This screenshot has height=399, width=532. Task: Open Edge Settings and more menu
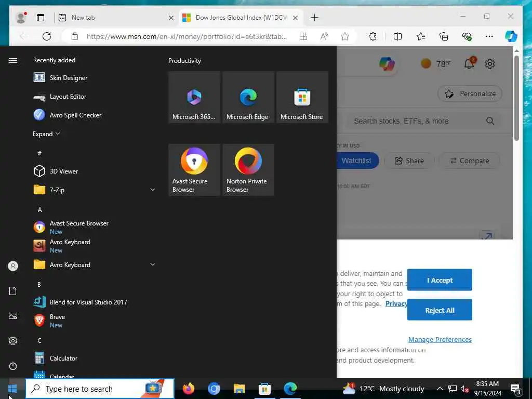pyautogui.click(x=489, y=36)
